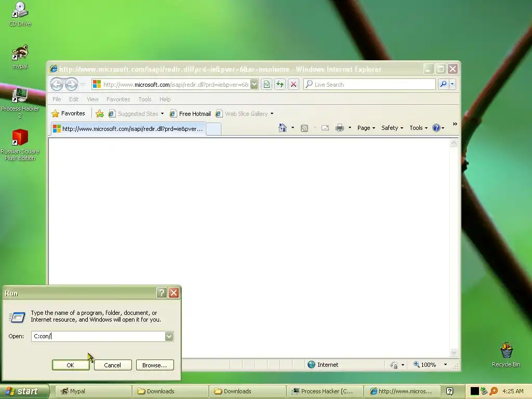Open the Tools dropdown in command bar
Screen dimensions: 532x399
pos(418,128)
